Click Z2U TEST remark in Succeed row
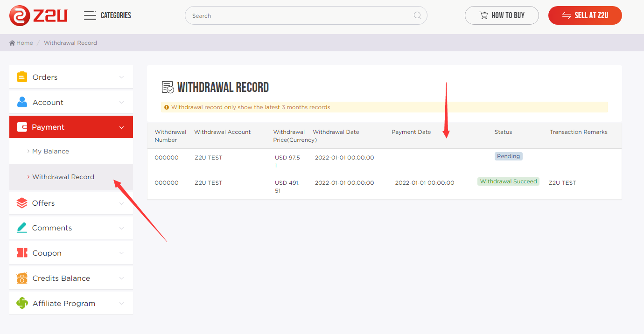 click(x=562, y=183)
